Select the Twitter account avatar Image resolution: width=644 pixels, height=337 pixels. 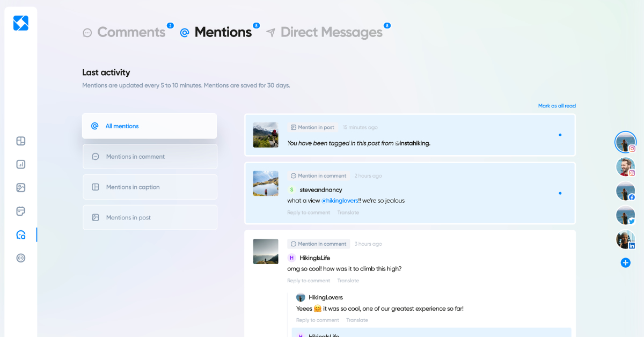[x=625, y=215]
